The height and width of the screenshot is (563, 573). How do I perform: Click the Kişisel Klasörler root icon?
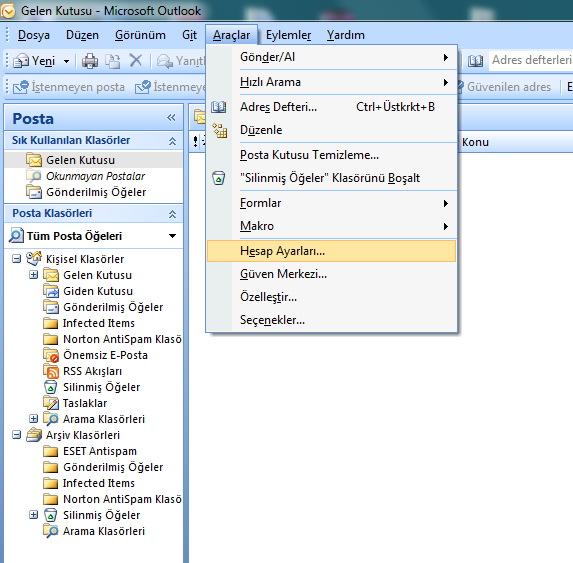34,259
